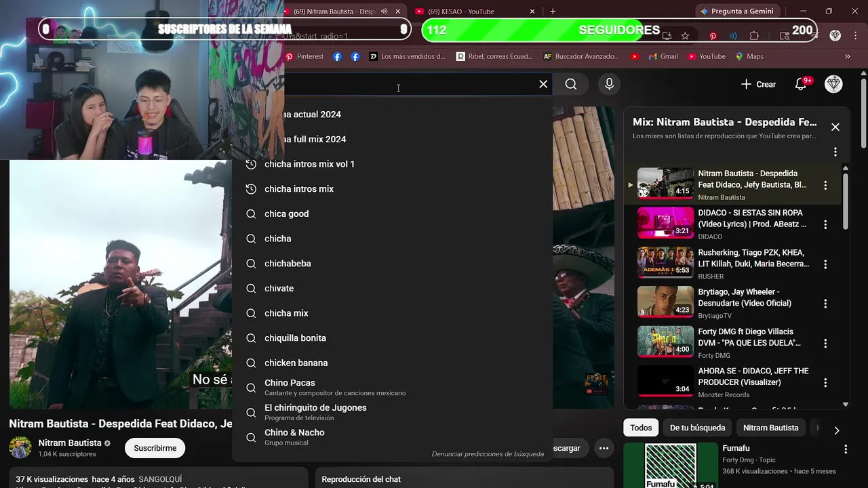Open browser extensions puzzle icon
This screenshot has width=868, height=488.
754,35
